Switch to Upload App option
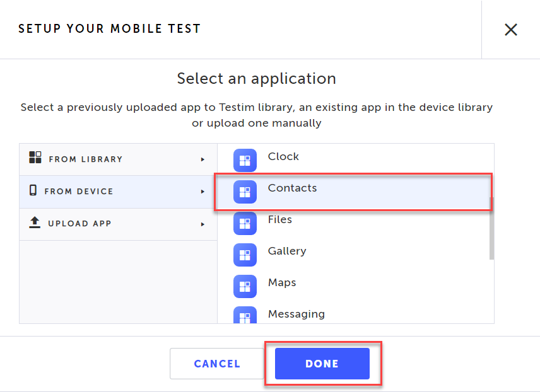The width and height of the screenshot is (540, 392). pos(79,224)
